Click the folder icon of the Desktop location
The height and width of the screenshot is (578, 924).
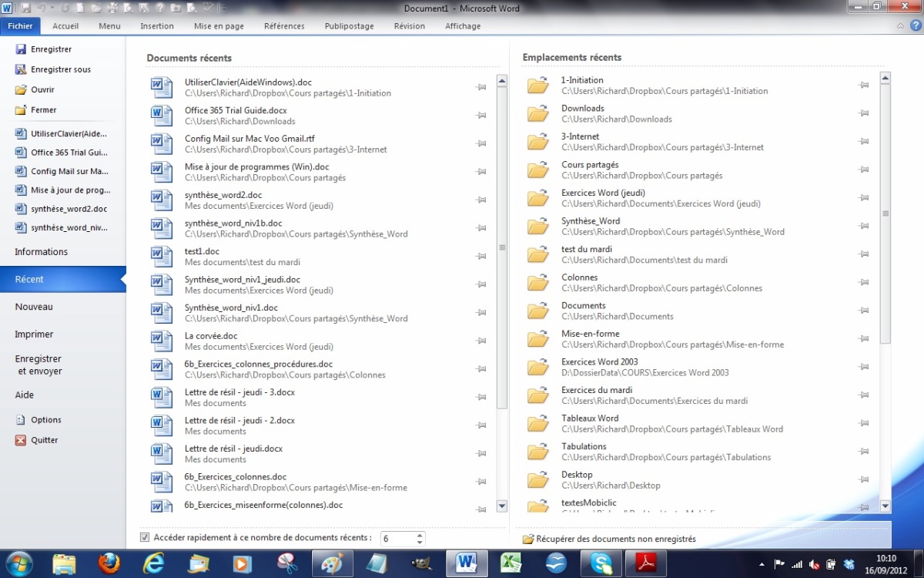tap(538, 480)
